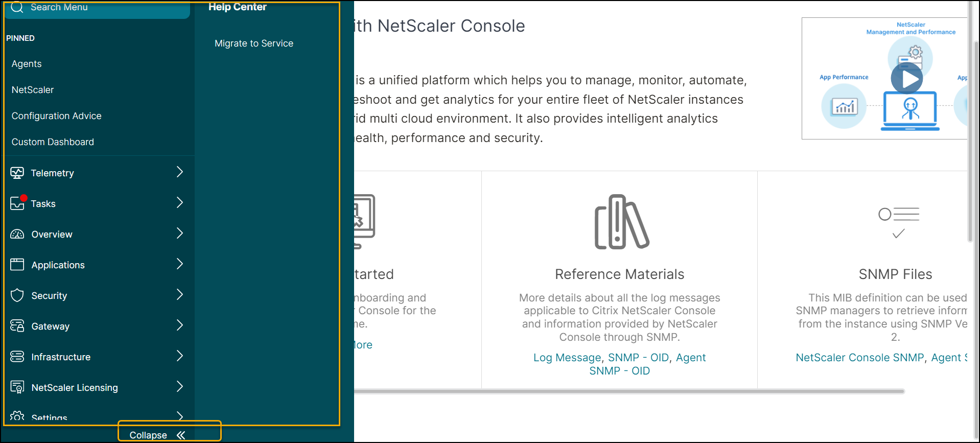
Task: Click the Security shield icon
Action: [17, 295]
